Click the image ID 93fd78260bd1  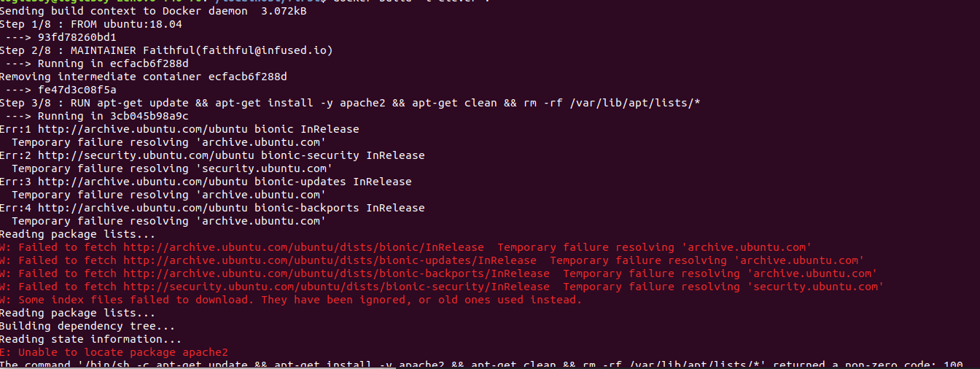(77, 37)
